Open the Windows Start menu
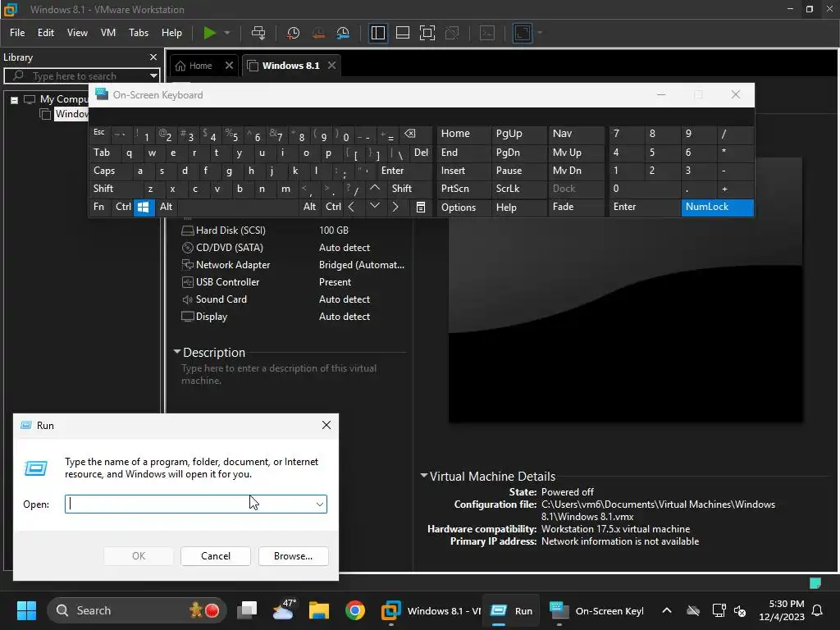 26,610
